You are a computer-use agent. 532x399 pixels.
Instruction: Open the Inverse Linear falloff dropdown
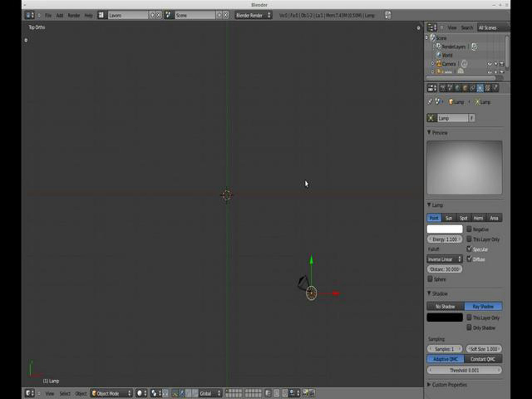click(444, 259)
